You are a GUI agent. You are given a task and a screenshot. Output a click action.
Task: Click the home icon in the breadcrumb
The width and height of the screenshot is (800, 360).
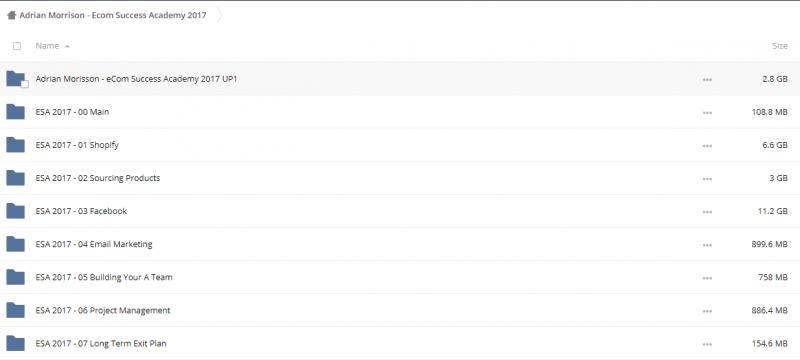(11, 15)
